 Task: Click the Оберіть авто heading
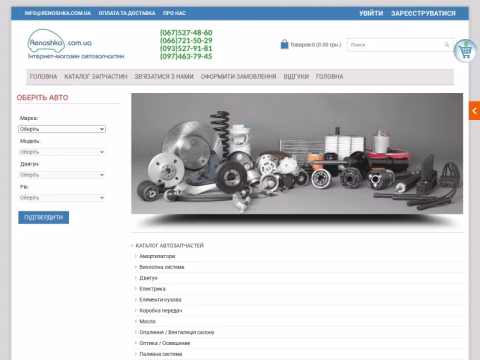[x=42, y=98]
